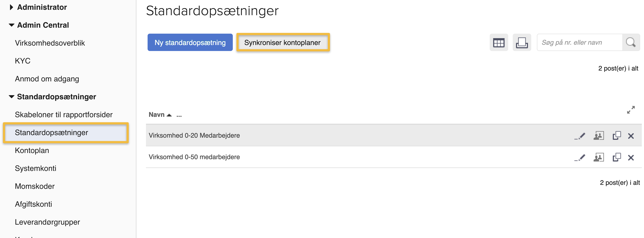This screenshot has width=644, height=238.
Task: Open the column options ellipsis next to Navn
Action: 179,115
